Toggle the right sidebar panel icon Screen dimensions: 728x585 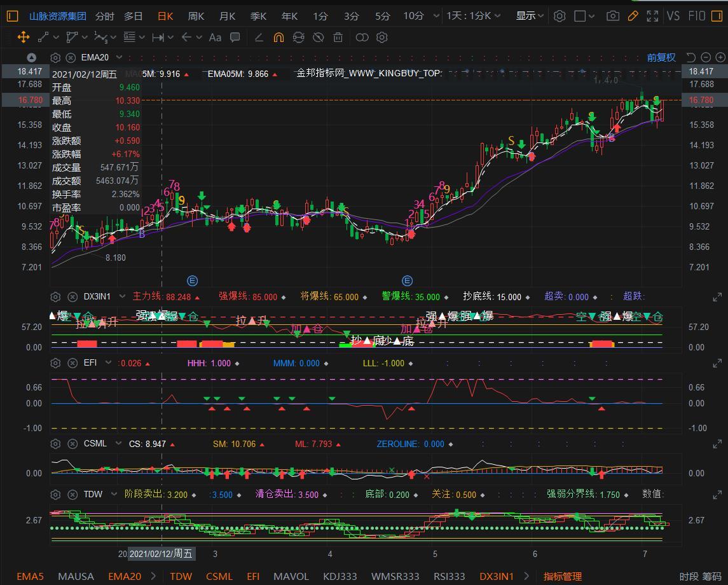coord(717,17)
